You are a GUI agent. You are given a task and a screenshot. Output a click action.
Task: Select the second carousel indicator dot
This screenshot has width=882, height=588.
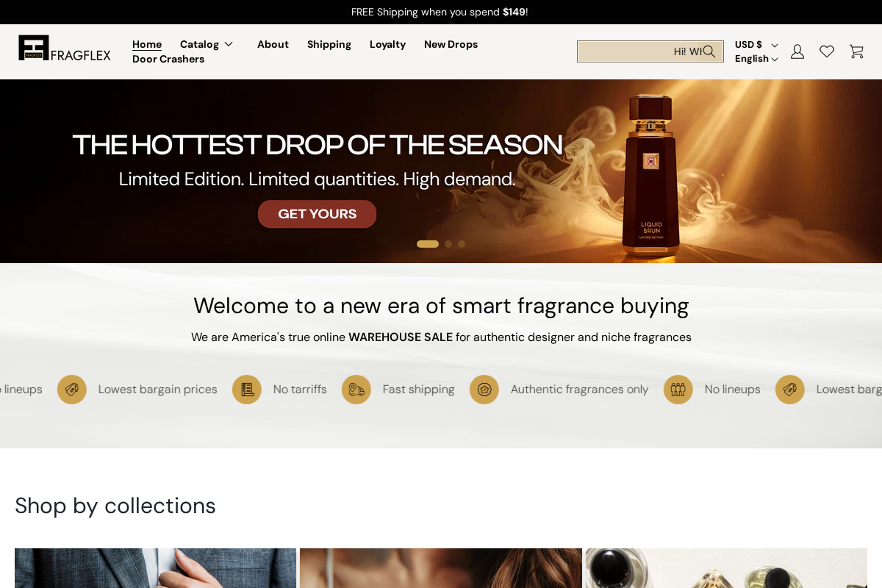click(x=448, y=243)
